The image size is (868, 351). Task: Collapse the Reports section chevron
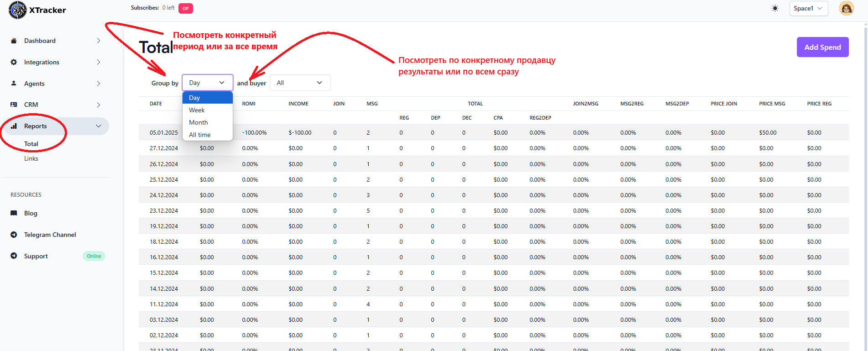click(99, 126)
